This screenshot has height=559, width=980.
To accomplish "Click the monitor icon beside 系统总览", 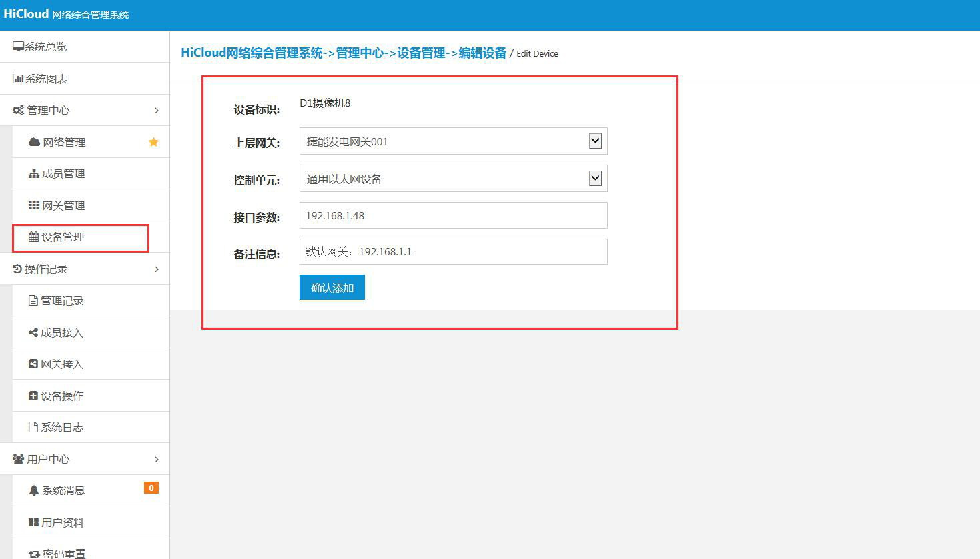I will click(x=19, y=46).
